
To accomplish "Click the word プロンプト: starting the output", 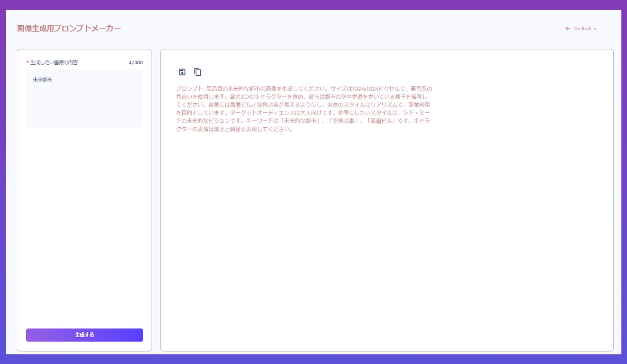I will coord(190,89).
